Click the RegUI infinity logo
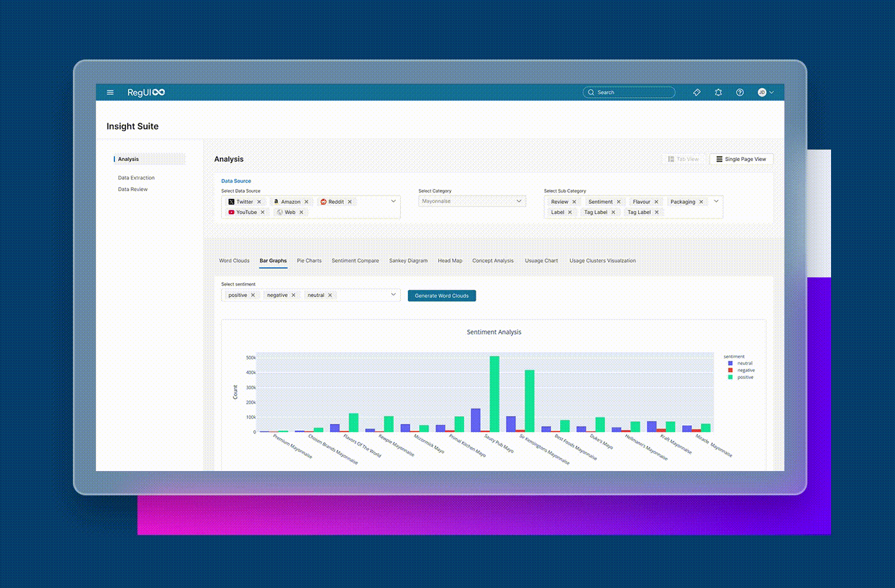This screenshot has height=588, width=895. coord(146,93)
